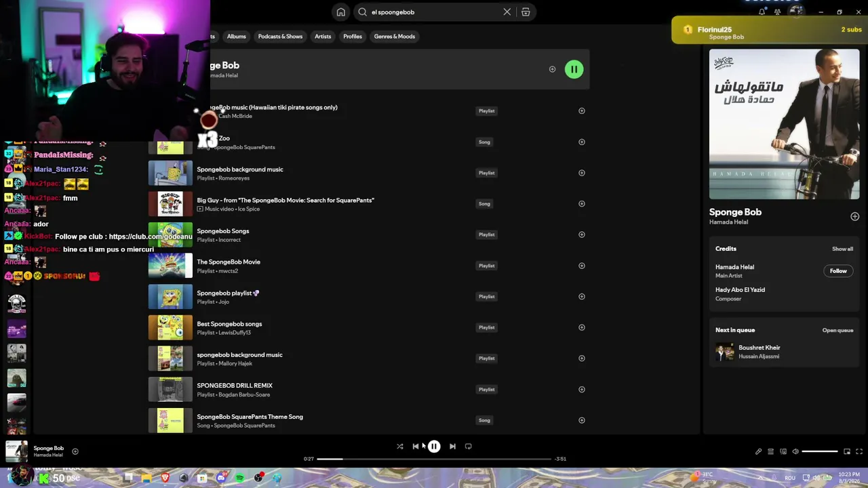Add Mallory Hajek's spongebob background music to library

click(x=581, y=359)
